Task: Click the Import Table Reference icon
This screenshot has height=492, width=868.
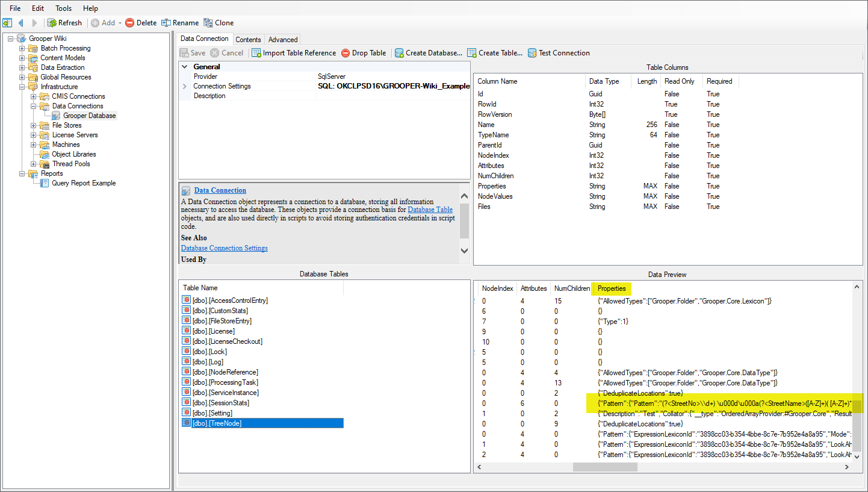Action: click(256, 53)
